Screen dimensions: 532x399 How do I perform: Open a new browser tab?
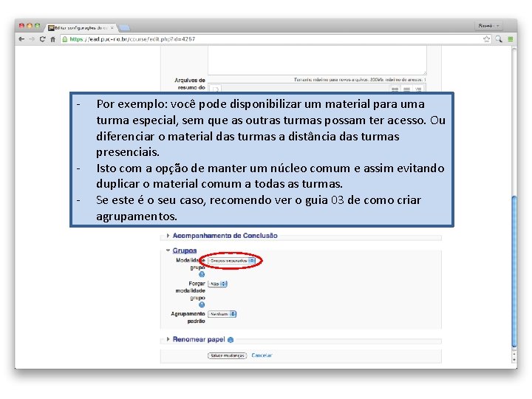[125, 28]
